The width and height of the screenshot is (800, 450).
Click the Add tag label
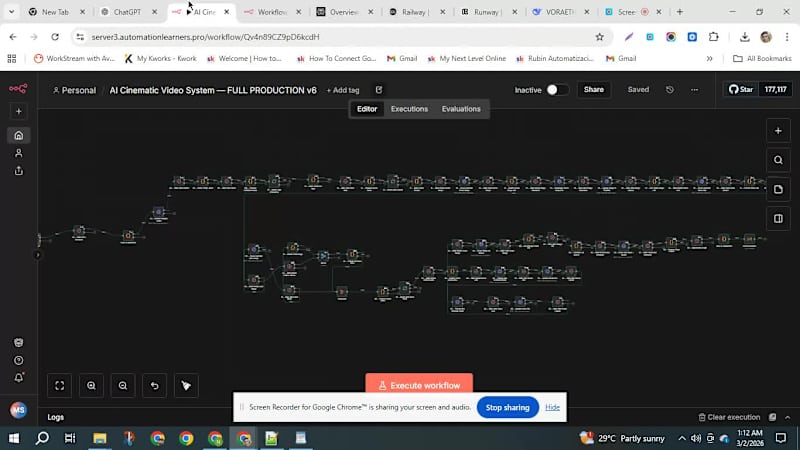pos(343,90)
